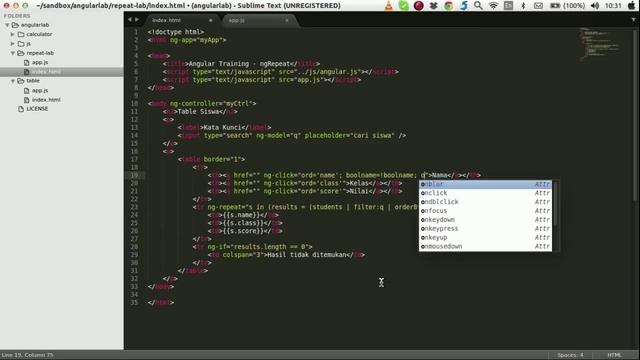The image size is (640, 360).
Task: Choose onfocus from the autocomplete list
Action: click(485, 211)
